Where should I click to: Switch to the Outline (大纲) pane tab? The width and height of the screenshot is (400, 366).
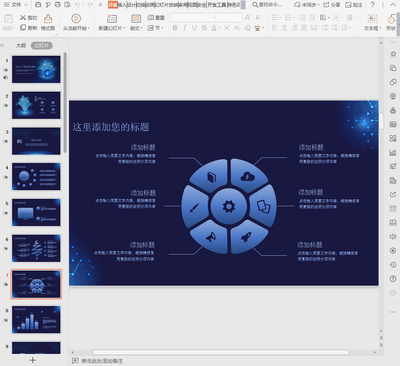coord(21,45)
